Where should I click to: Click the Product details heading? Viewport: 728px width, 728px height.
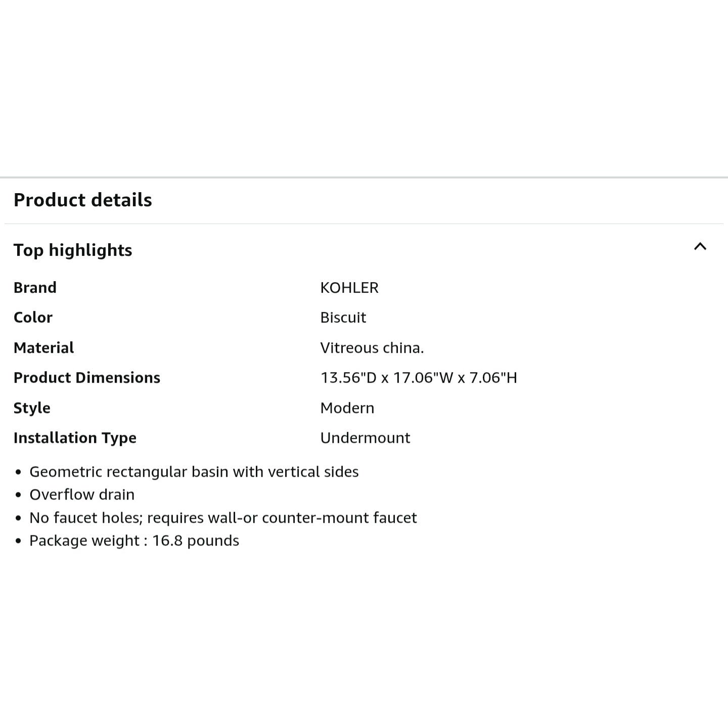pos(83,200)
